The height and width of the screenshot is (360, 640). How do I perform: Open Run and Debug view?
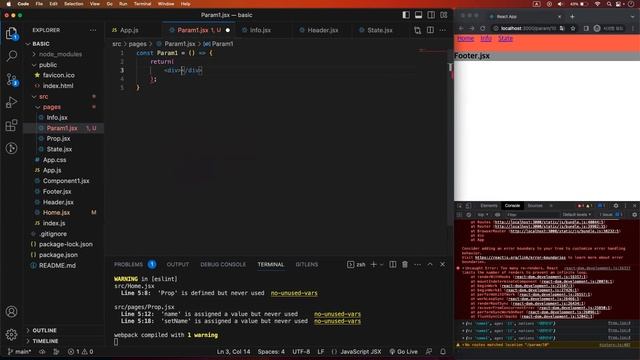pos(11,102)
